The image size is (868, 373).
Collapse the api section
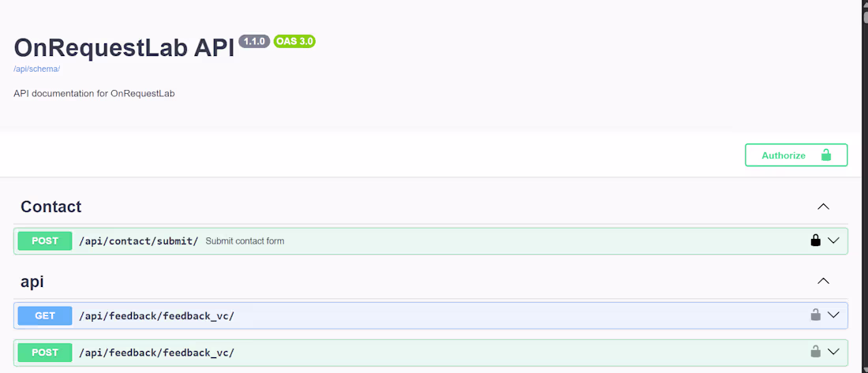pos(823,282)
